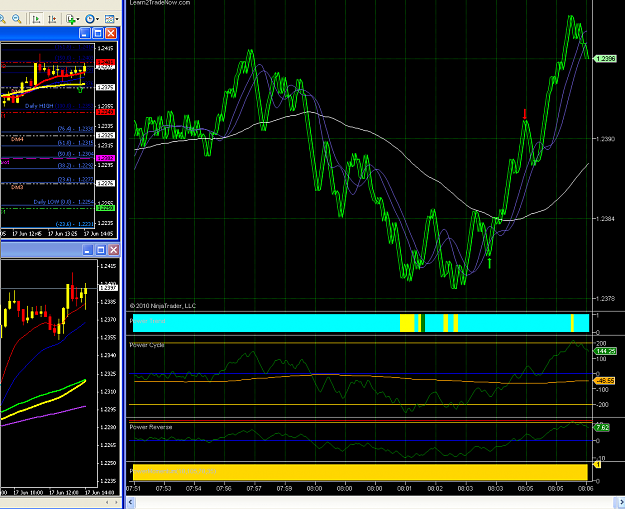Screen dimensions: 625x509
Task: Click the 144.25 Power Cycle value tag
Action: 605,351
